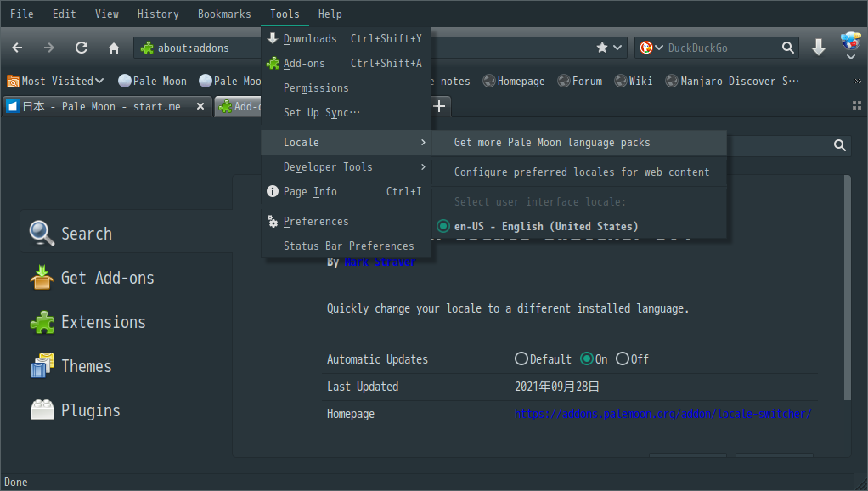Open the Extensions category
Image resolution: width=868 pixels, height=491 pixels.
pyautogui.click(x=127, y=322)
